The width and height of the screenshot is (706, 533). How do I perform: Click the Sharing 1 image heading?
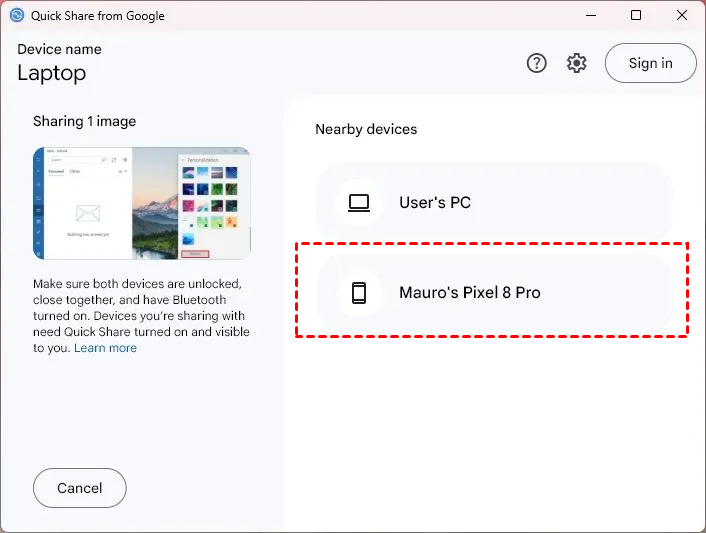tap(84, 121)
